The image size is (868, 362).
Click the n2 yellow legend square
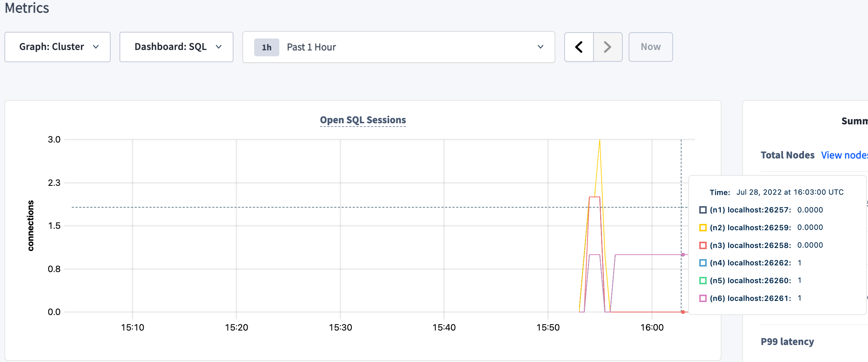tap(702, 228)
